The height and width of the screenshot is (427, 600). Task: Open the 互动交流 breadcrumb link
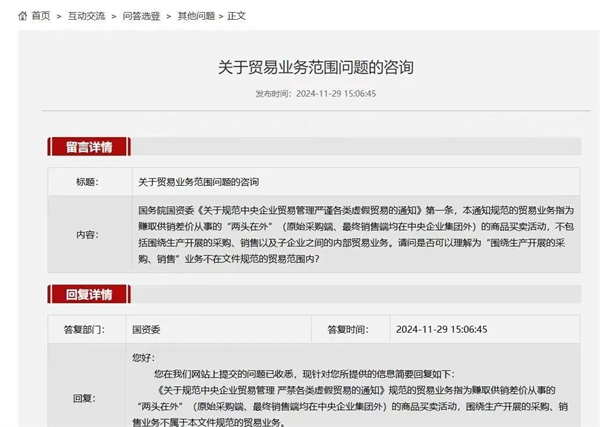click(84, 16)
